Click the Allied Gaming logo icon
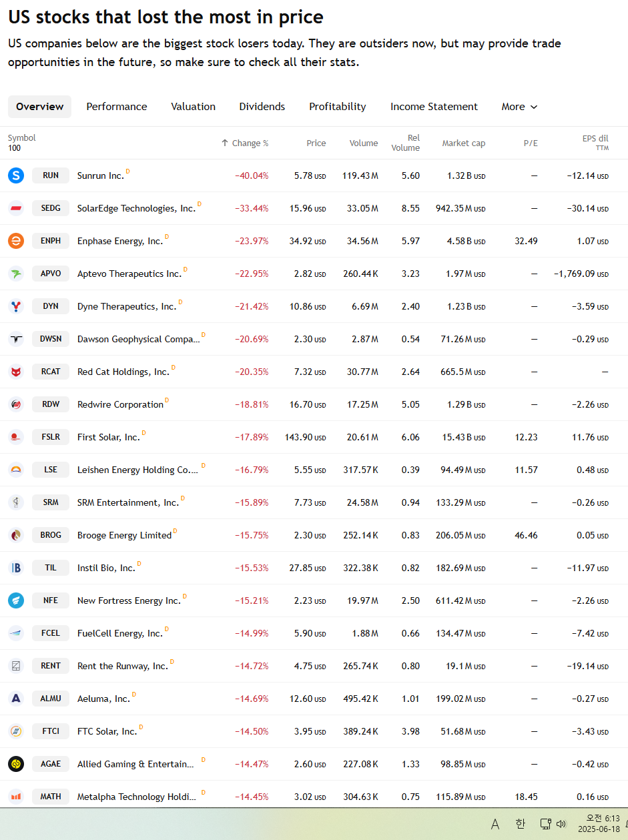The width and height of the screenshot is (628, 840). coord(16,764)
